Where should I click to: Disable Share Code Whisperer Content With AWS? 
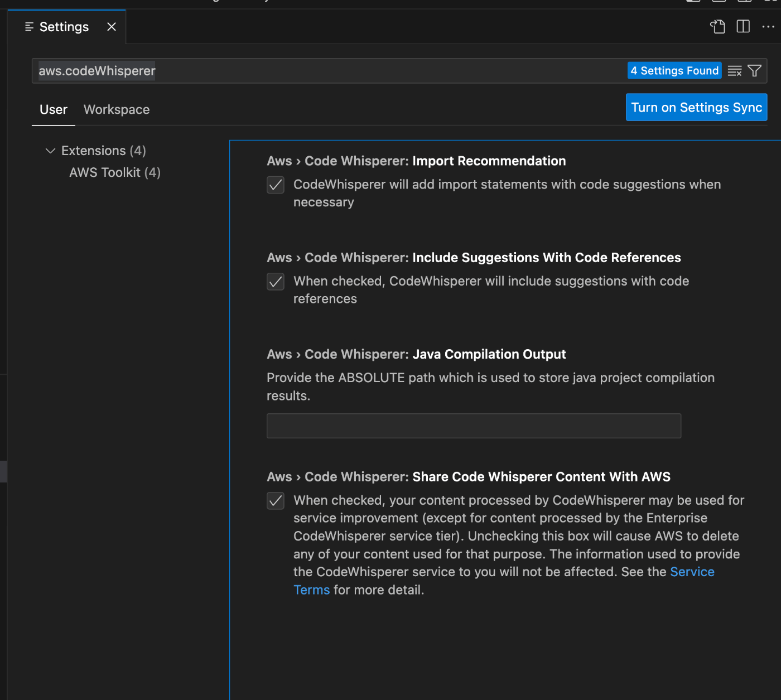276,500
